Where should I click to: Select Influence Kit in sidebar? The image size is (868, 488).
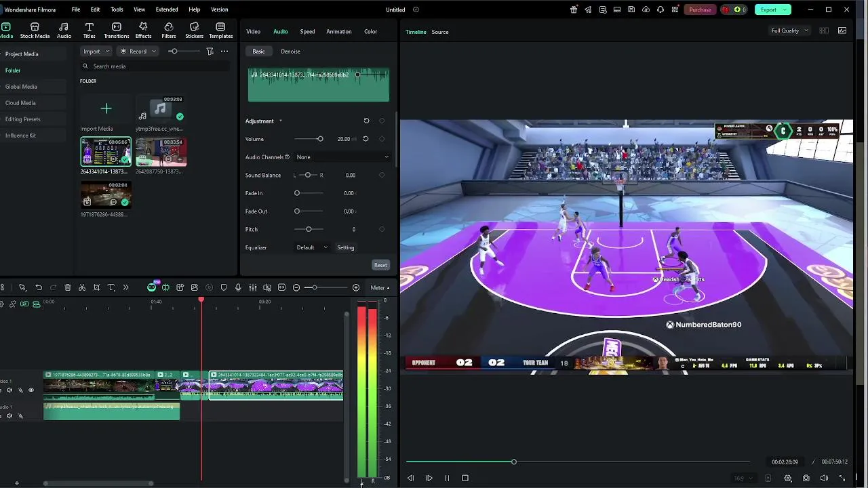[20, 136]
